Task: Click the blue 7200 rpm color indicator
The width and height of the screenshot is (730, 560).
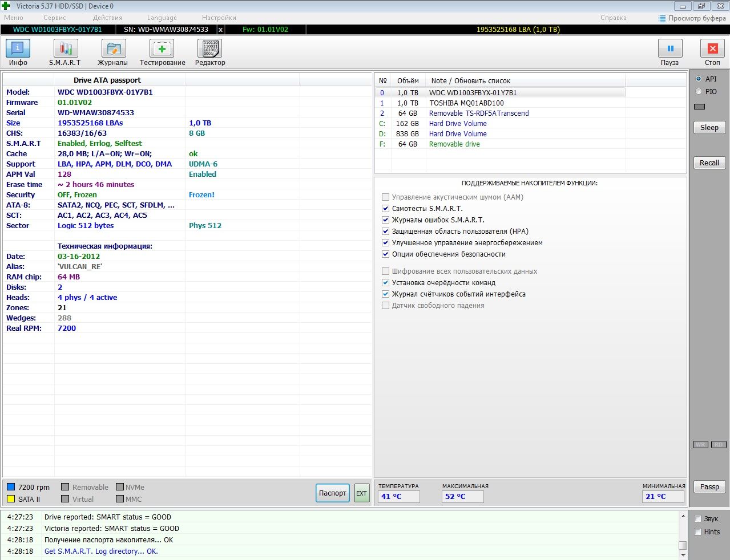Action: click(11, 487)
